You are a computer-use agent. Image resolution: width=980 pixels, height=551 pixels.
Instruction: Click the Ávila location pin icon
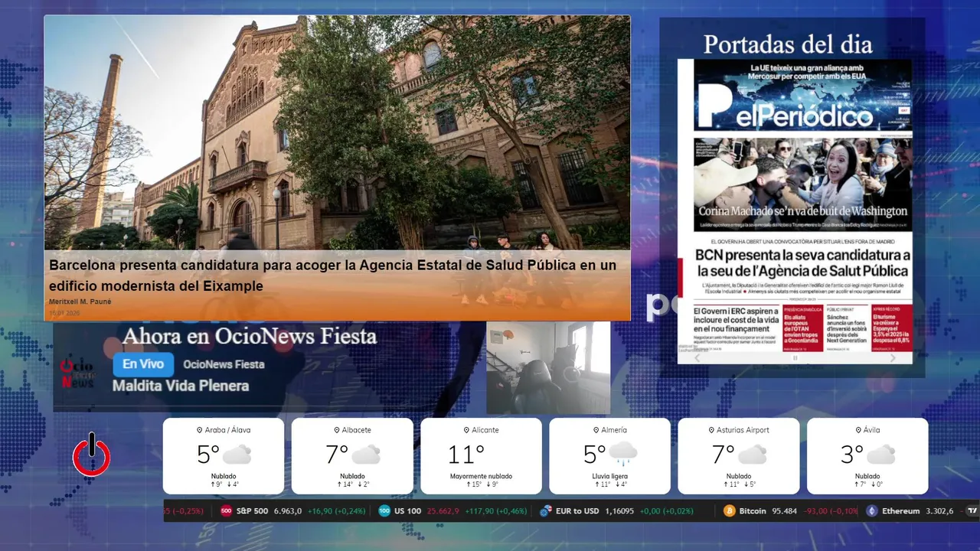[x=857, y=430]
